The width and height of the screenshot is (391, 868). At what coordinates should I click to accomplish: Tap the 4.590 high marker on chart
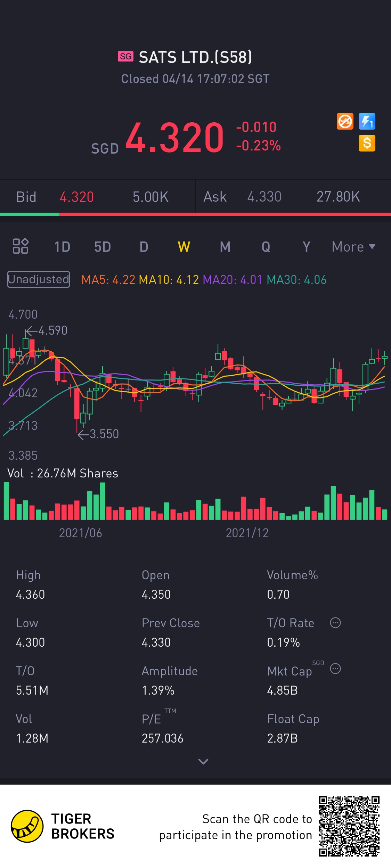tap(47, 330)
